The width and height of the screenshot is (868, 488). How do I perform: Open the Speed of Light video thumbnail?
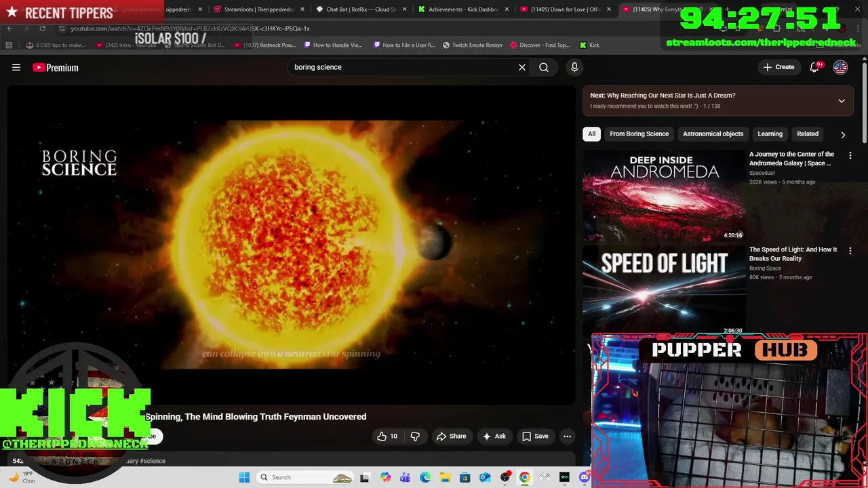click(664, 290)
